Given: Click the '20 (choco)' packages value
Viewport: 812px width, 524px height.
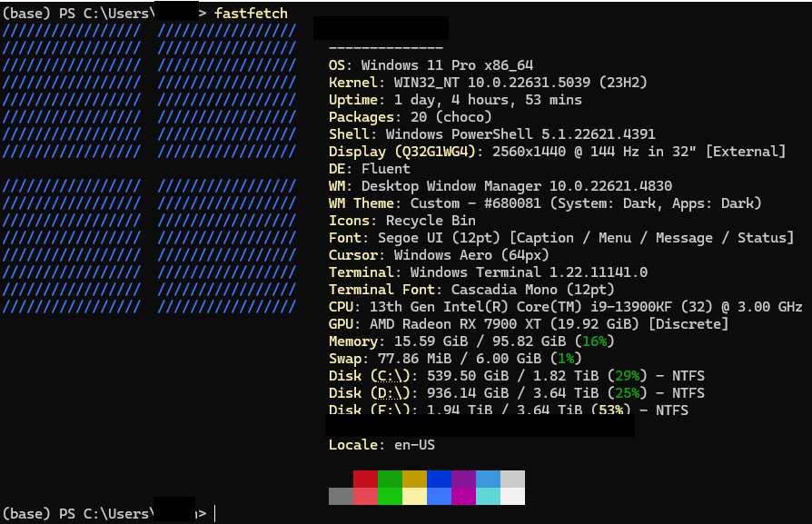Looking at the screenshot, I should coord(451,117).
